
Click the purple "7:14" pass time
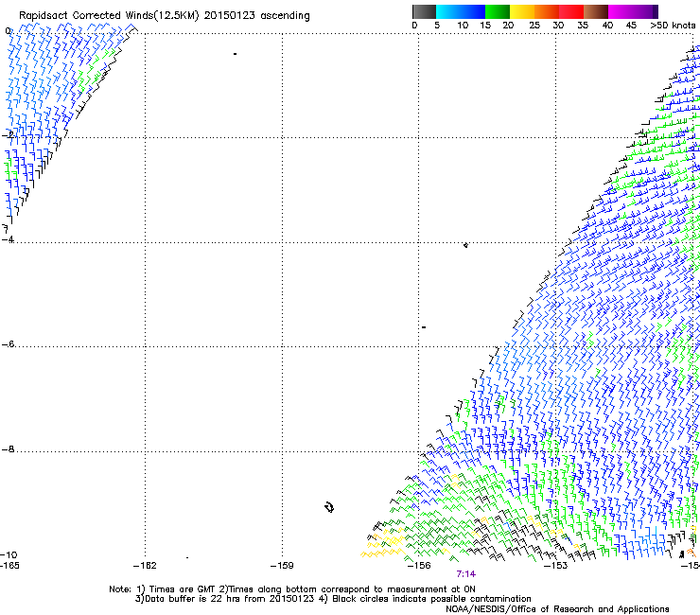point(465,574)
